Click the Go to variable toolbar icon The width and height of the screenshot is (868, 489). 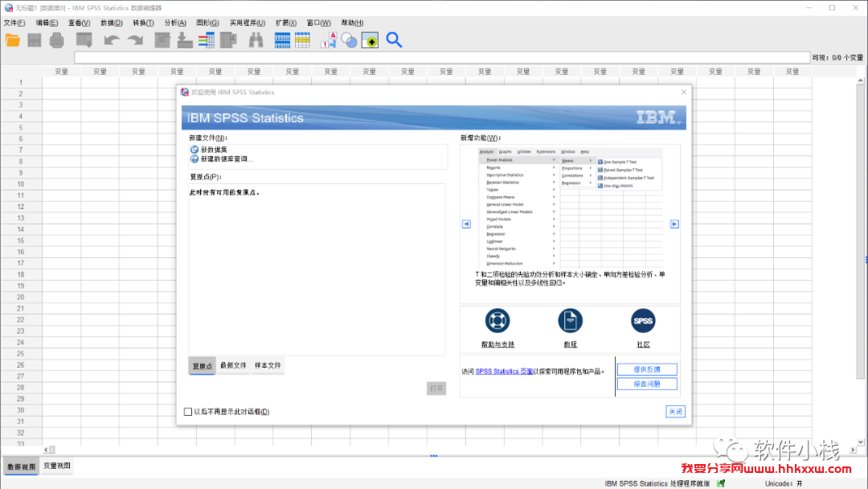pyautogui.click(x=184, y=40)
